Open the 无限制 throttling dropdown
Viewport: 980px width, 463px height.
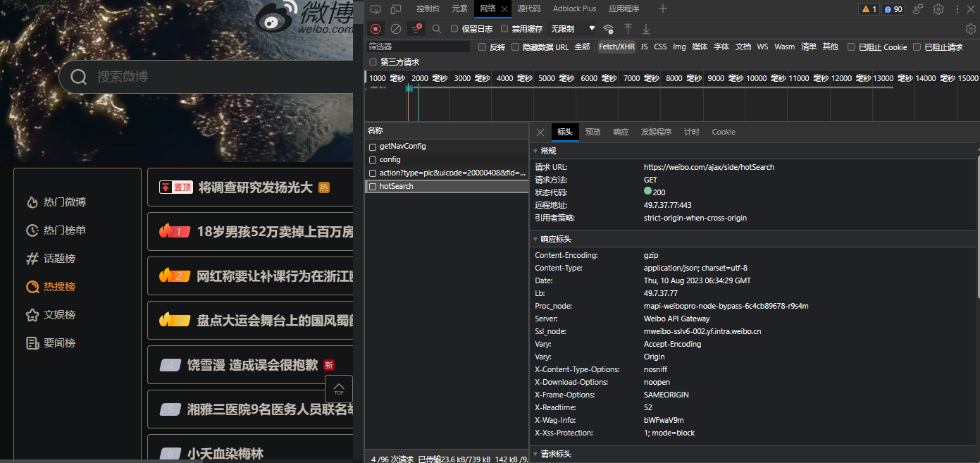[x=573, y=29]
